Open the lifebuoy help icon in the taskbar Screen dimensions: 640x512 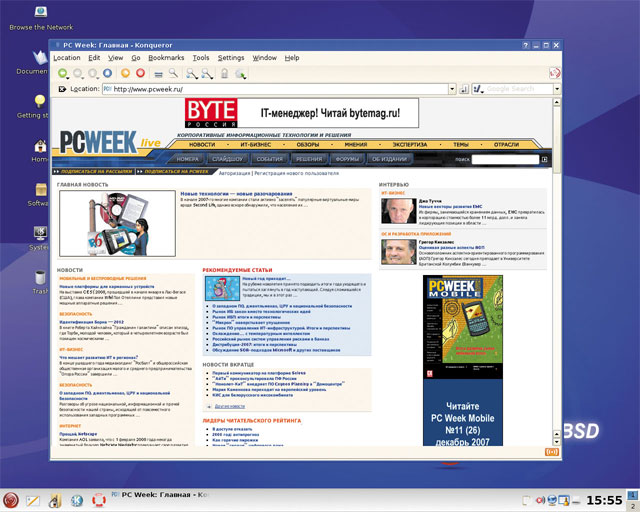pyautogui.click(x=99, y=501)
